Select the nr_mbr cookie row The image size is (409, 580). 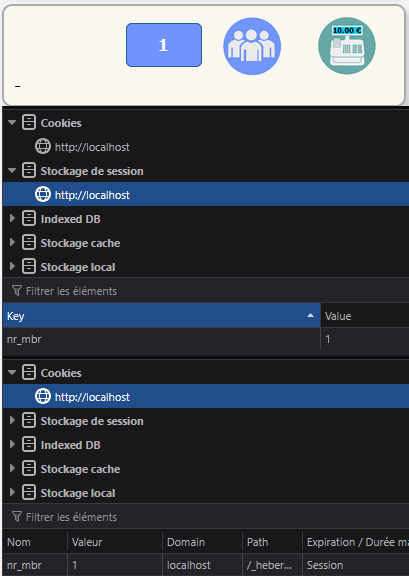click(x=206, y=565)
